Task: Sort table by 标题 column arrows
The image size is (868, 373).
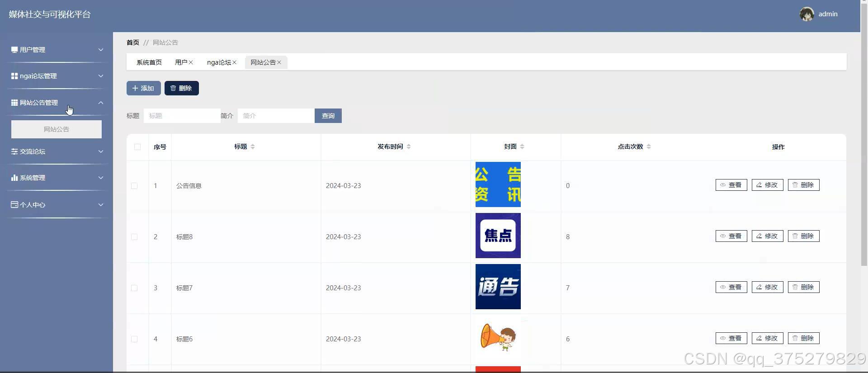Action: point(253,146)
